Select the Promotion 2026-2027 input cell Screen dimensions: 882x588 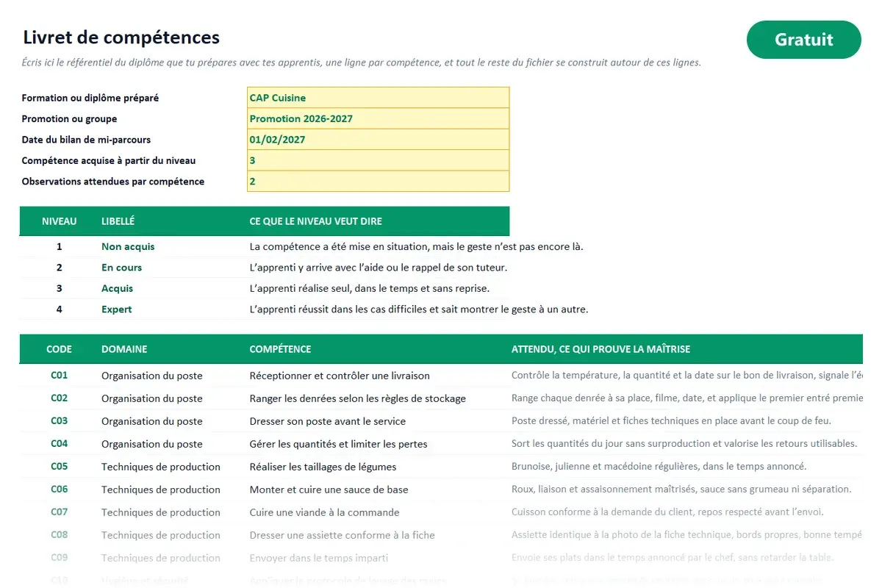point(378,118)
